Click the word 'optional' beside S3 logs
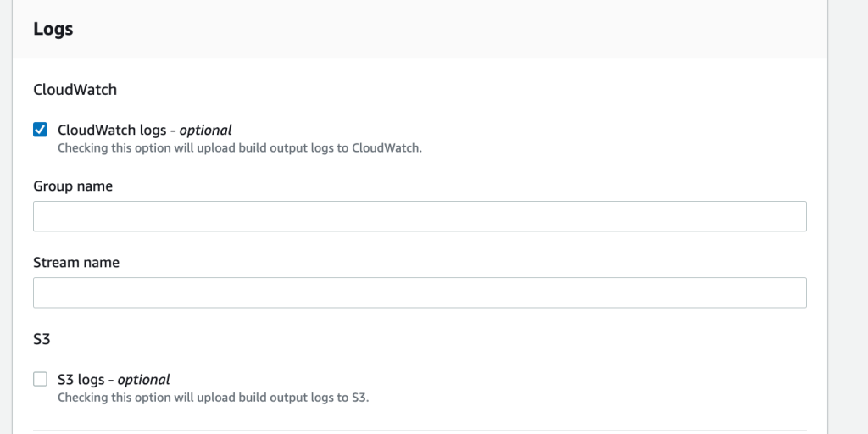The image size is (868, 434). click(143, 379)
